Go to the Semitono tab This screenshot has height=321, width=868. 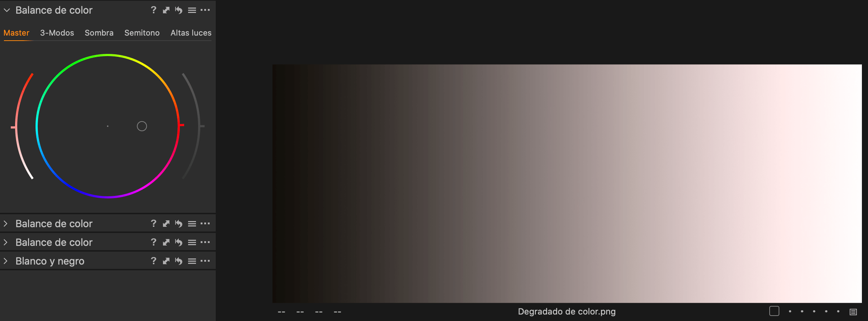tap(142, 33)
